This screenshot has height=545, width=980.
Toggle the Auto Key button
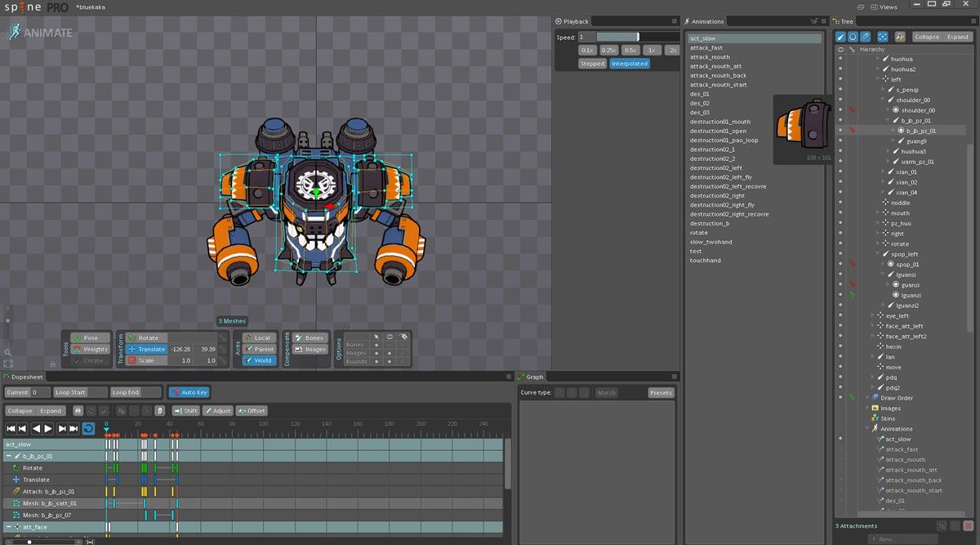[189, 392]
